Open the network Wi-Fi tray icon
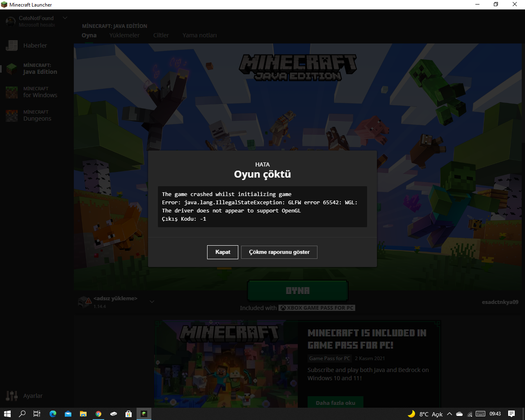Viewport: 525px width, 420px height. tap(470, 414)
